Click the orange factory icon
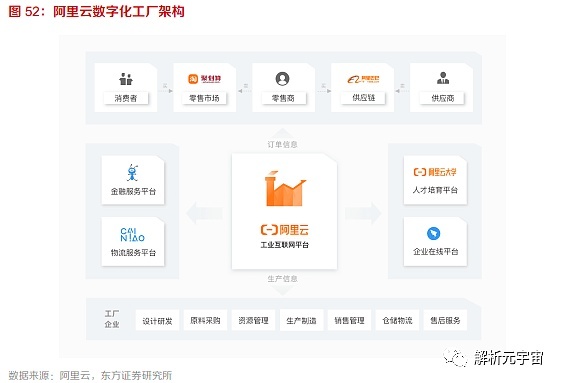The width and height of the screenshot is (561, 383). [285, 188]
